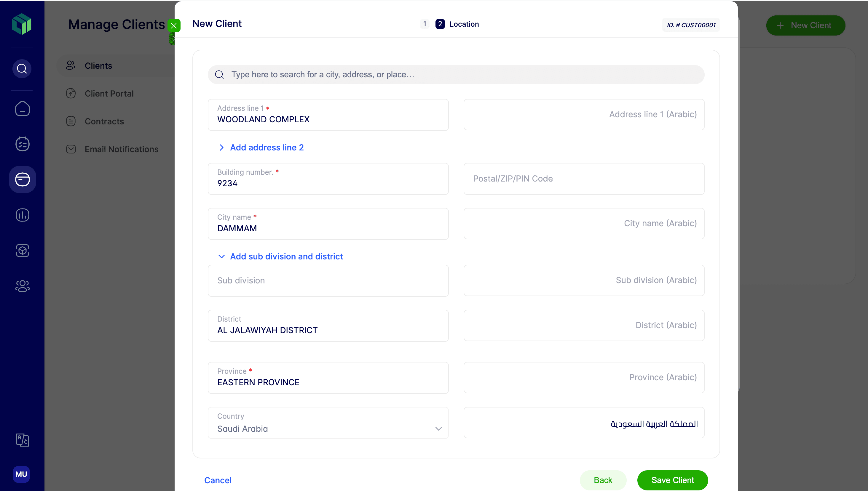The width and height of the screenshot is (868, 491).
Task: Click the search icon in left sidebar
Action: [22, 69]
